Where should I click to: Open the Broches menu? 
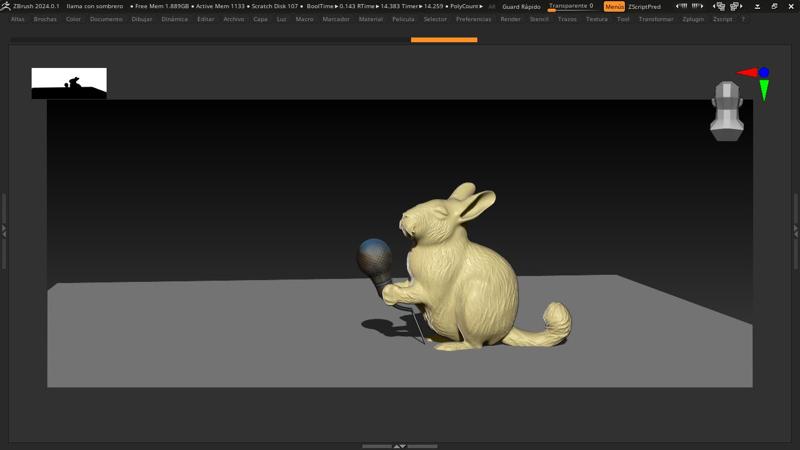click(x=45, y=19)
